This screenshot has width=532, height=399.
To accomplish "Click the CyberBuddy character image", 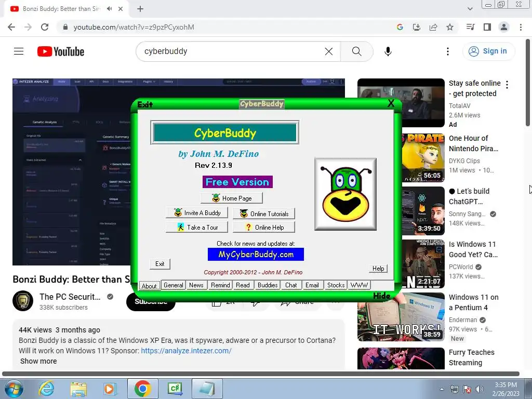I will pos(345,194).
